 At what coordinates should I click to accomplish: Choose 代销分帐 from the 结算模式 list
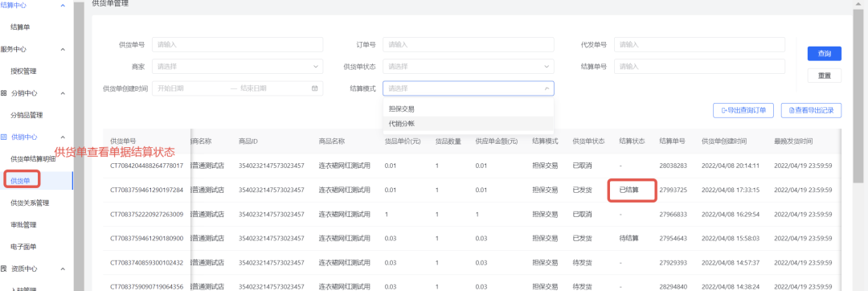tap(469, 123)
